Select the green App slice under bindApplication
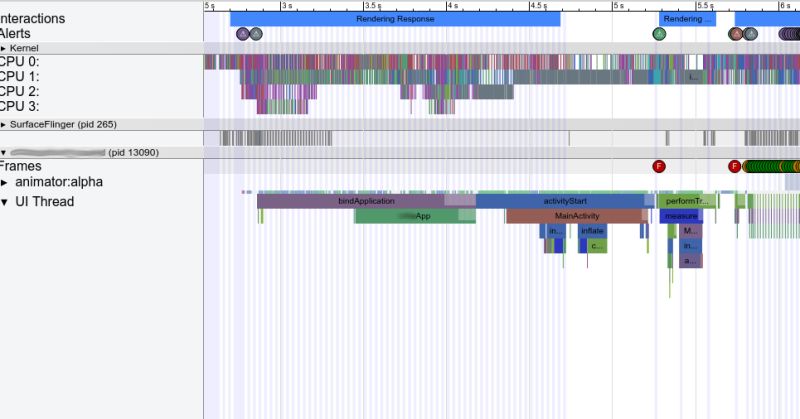Viewport: 800px width, 419px height. [415, 216]
